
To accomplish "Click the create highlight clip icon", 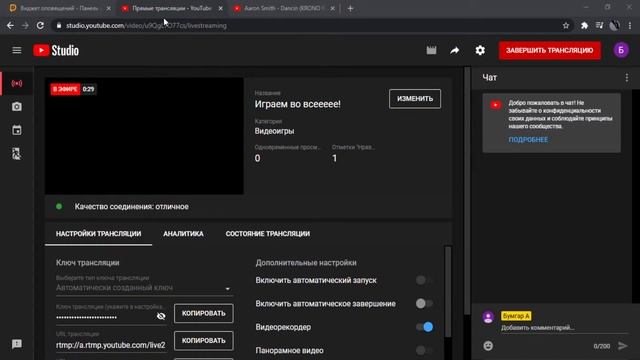I will 431,50.
